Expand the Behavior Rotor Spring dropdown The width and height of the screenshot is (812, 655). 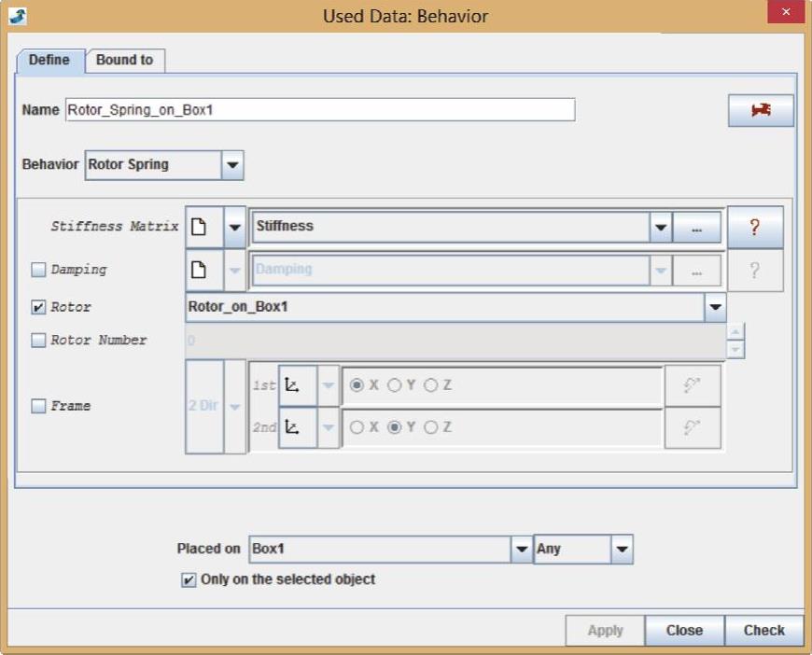pyautogui.click(x=232, y=165)
